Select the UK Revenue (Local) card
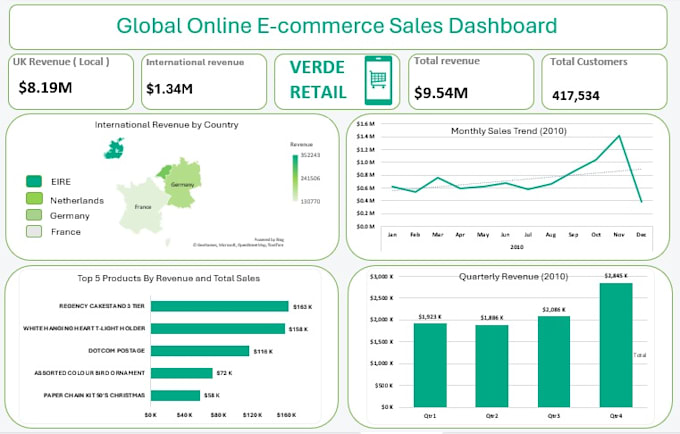The image size is (680, 434). point(71,82)
